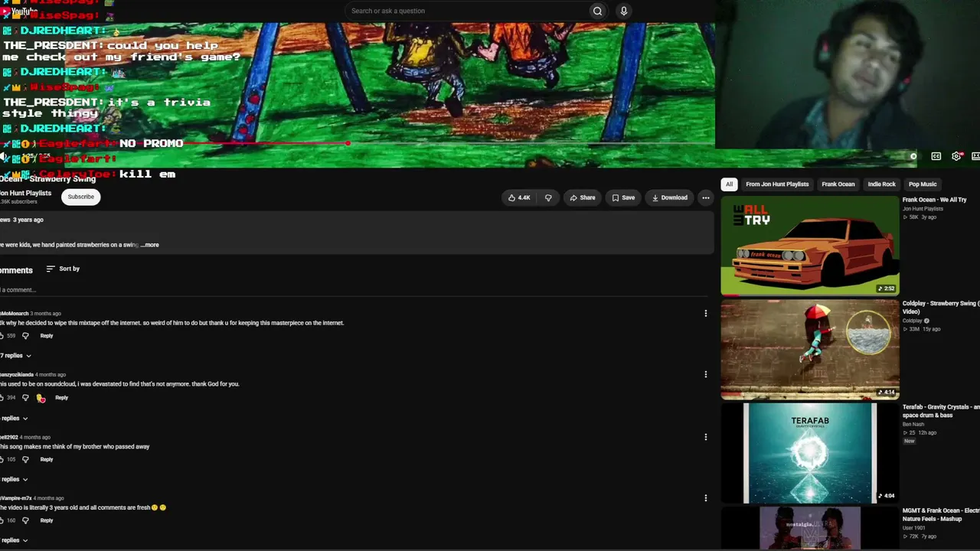Expand replies under the brother comment
The image size is (980, 551).
tap(14, 480)
